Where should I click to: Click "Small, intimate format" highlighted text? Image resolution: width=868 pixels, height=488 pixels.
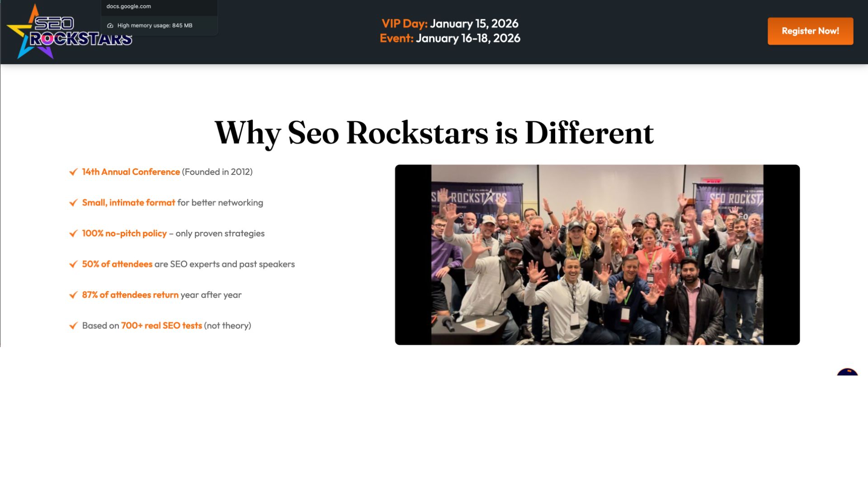pos(128,202)
